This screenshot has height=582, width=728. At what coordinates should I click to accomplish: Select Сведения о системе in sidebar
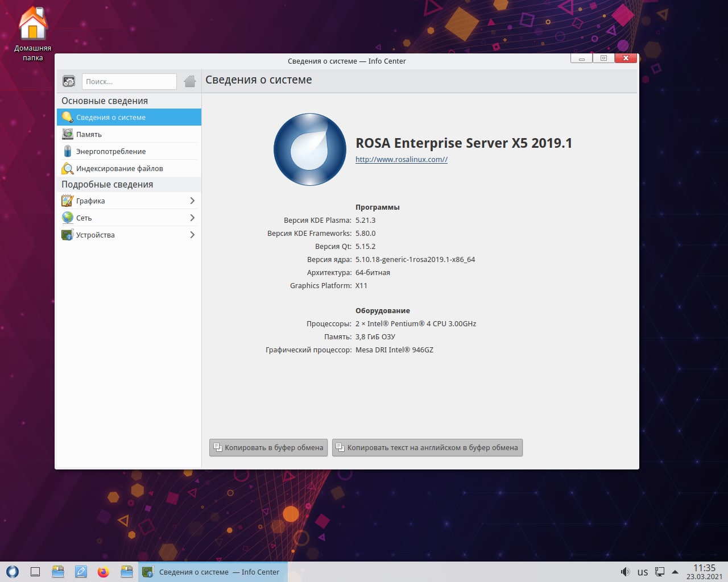(129, 117)
